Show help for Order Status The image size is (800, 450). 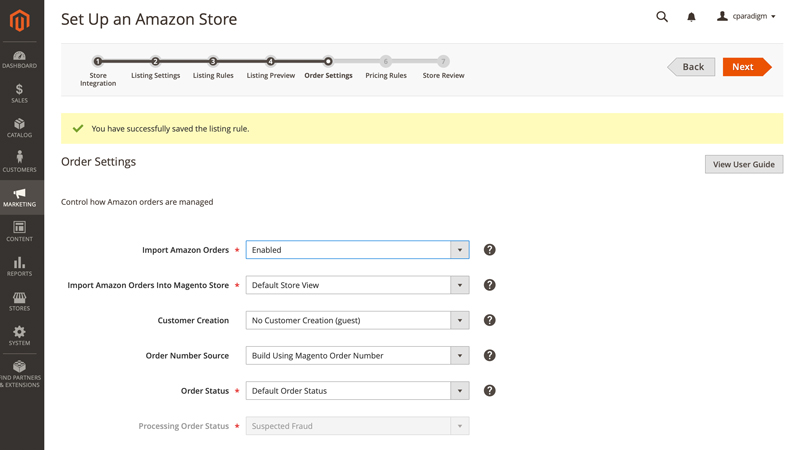tap(489, 390)
